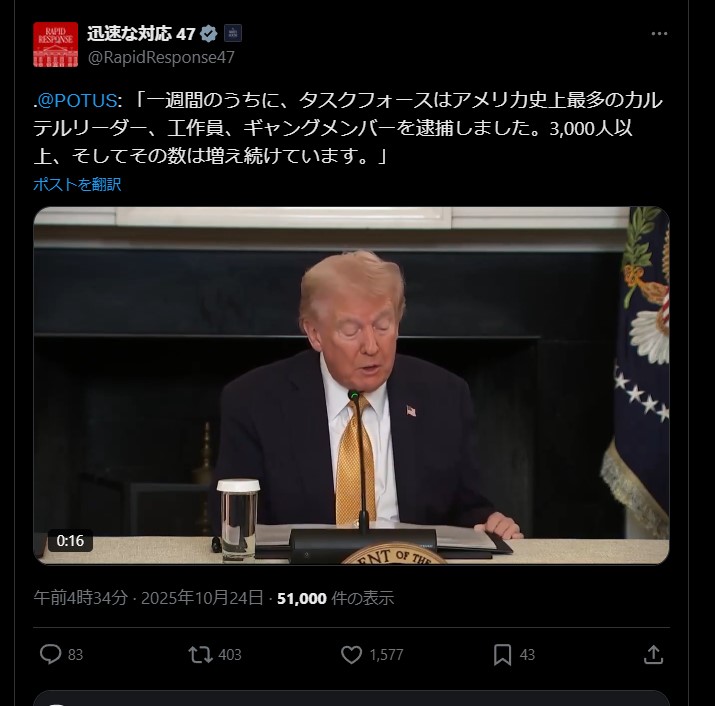Click the blue verified checkmark badge
Screen dimensions: 715x706
point(209,34)
